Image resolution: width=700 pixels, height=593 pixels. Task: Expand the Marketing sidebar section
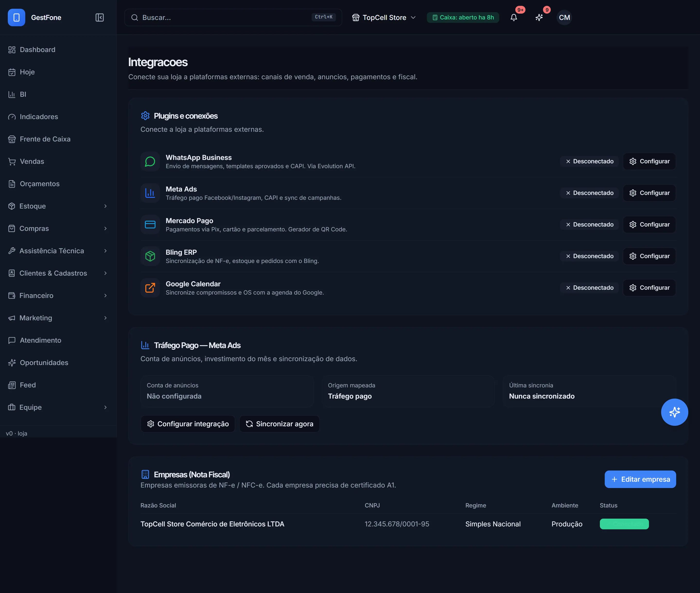click(x=59, y=318)
